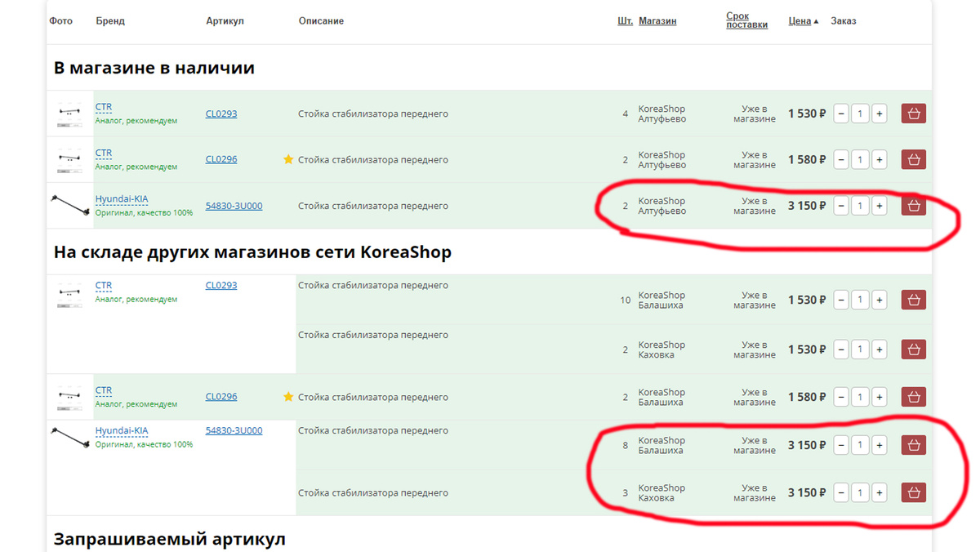Viewport: 980px width, 552px height.
Task: Decrease quantity for Алтуфьево 1 580 ₽ row
Action: [x=841, y=160]
